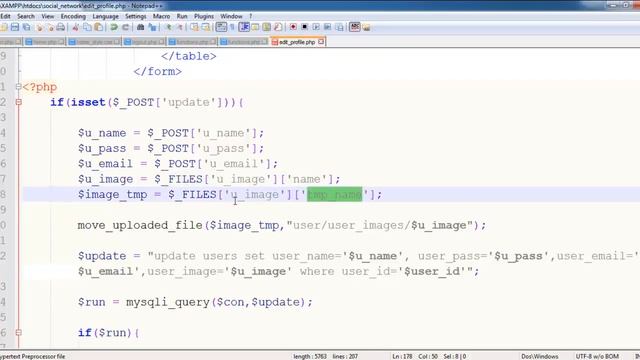Stop macro recording with black square icon

coord(304,27)
